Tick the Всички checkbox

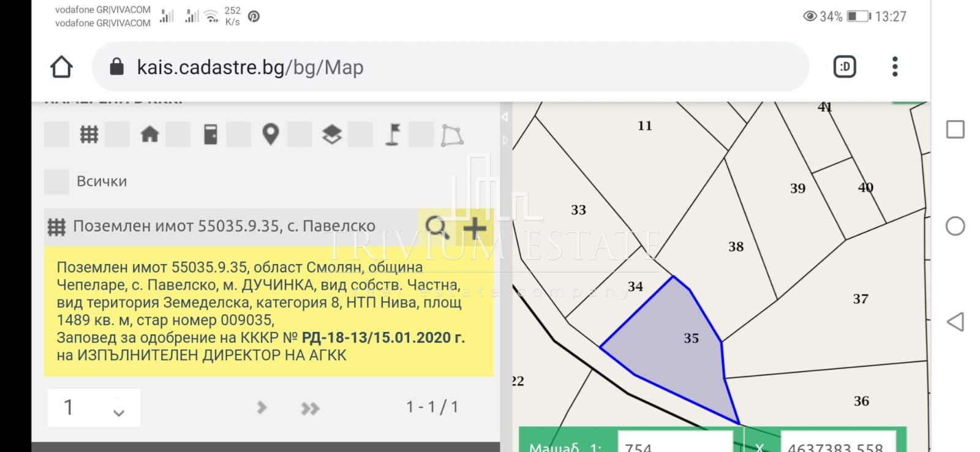click(x=57, y=182)
